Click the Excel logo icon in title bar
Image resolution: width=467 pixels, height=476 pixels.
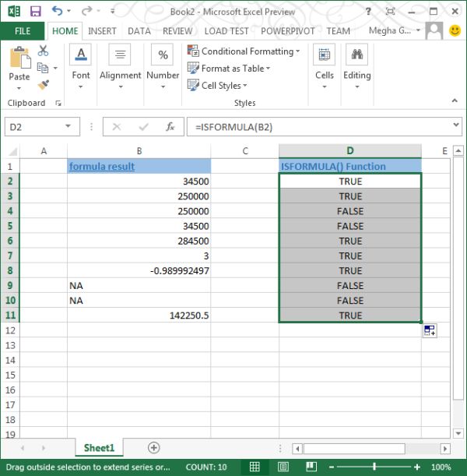pyautogui.click(x=14, y=12)
